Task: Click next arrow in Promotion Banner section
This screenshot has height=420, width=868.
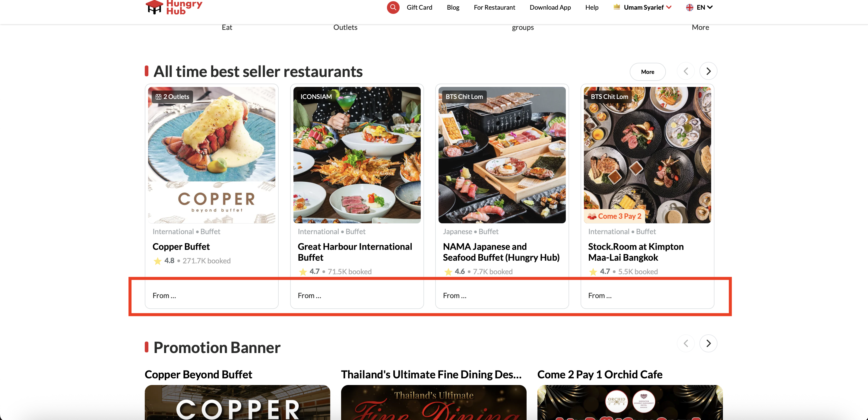Action: pos(708,343)
